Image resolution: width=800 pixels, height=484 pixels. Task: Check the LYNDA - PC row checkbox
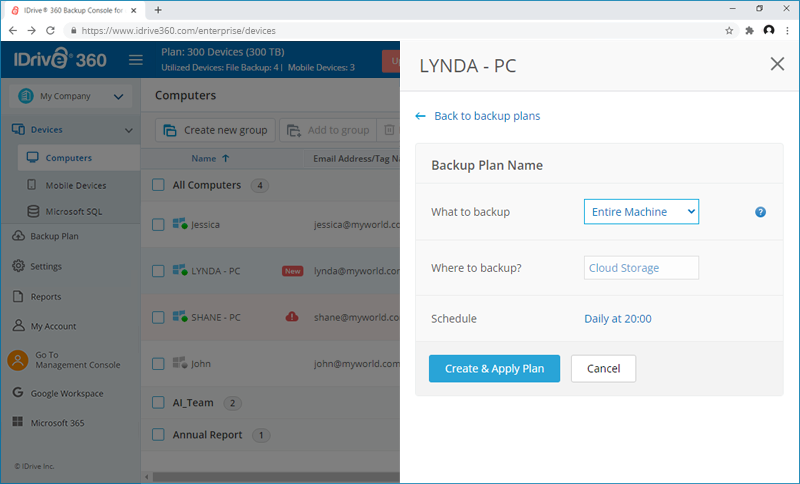158,271
